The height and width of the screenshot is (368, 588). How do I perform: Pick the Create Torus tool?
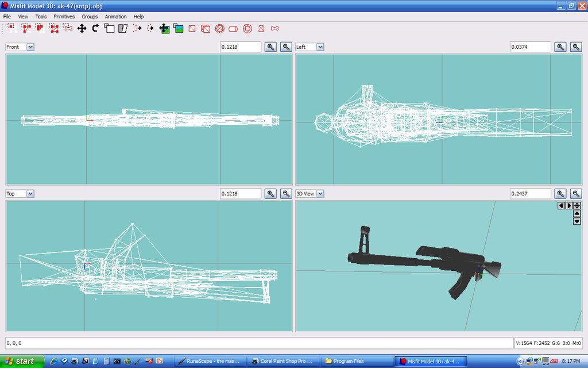[247, 28]
